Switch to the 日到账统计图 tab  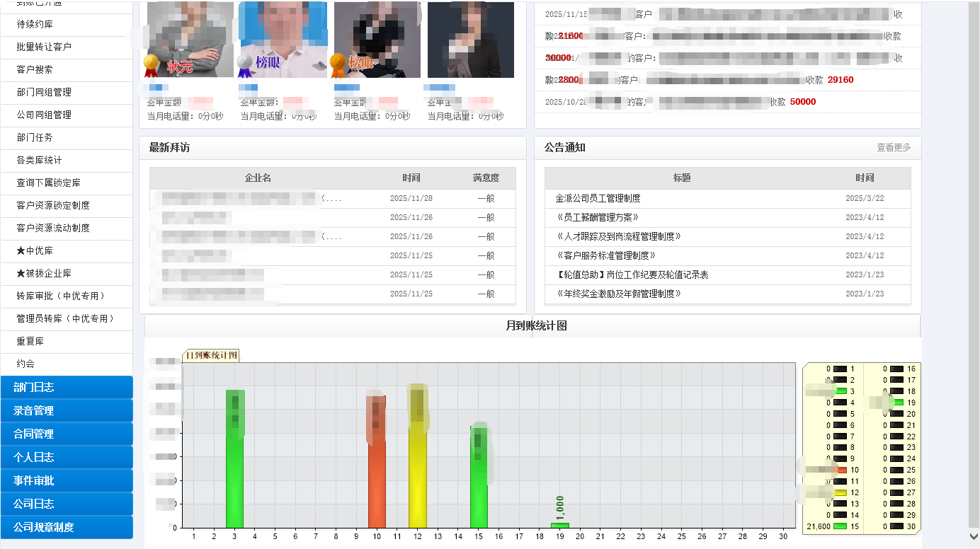coord(211,355)
